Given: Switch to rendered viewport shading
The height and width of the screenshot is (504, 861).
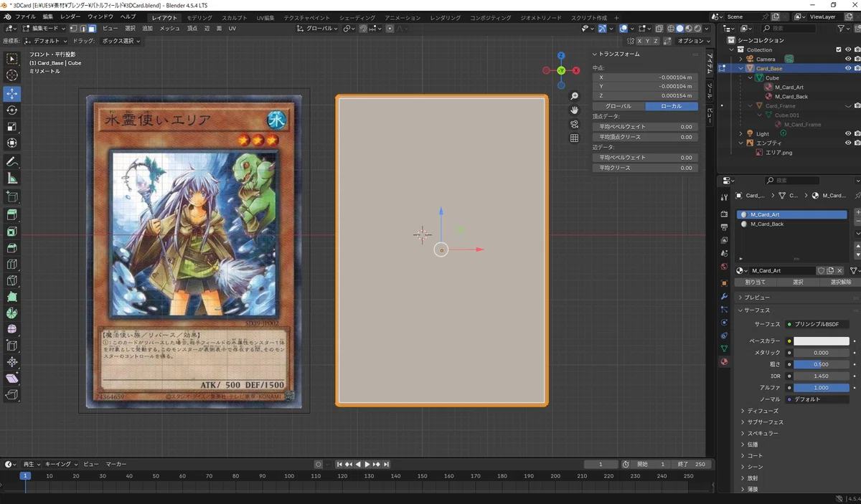Looking at the screenshot, I should pyautogui.click(x=697, y=29).
